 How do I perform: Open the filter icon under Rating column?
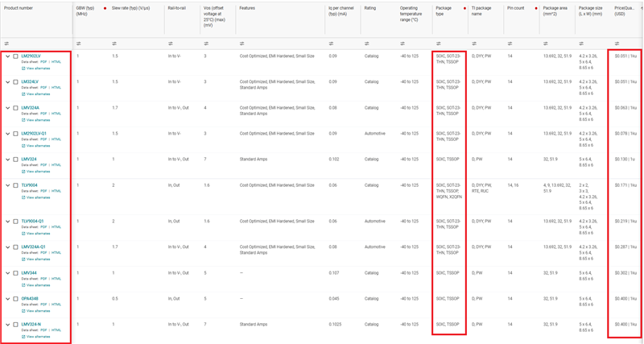[366, 44]
